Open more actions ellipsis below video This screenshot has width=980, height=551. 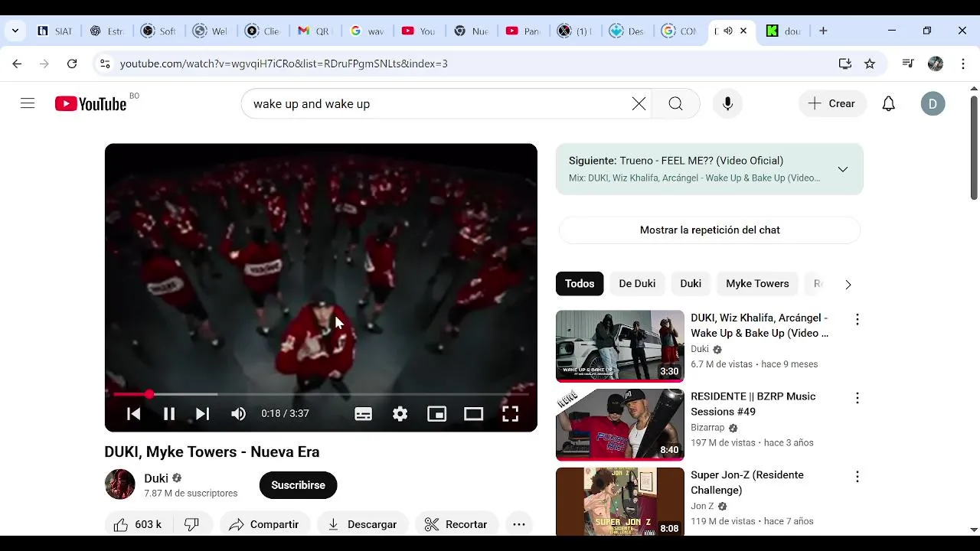pyautogui.click(x=518, y=524)
